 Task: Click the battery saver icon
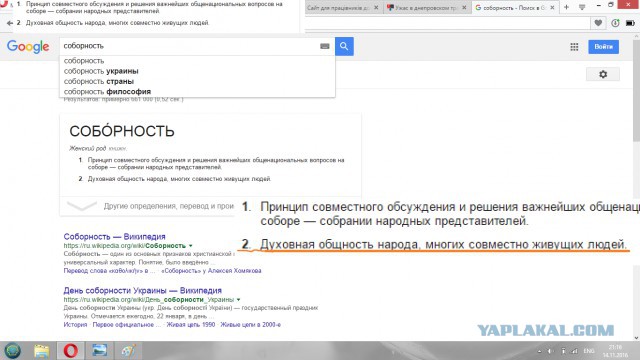pyautogui.click(x=630, y=23)
